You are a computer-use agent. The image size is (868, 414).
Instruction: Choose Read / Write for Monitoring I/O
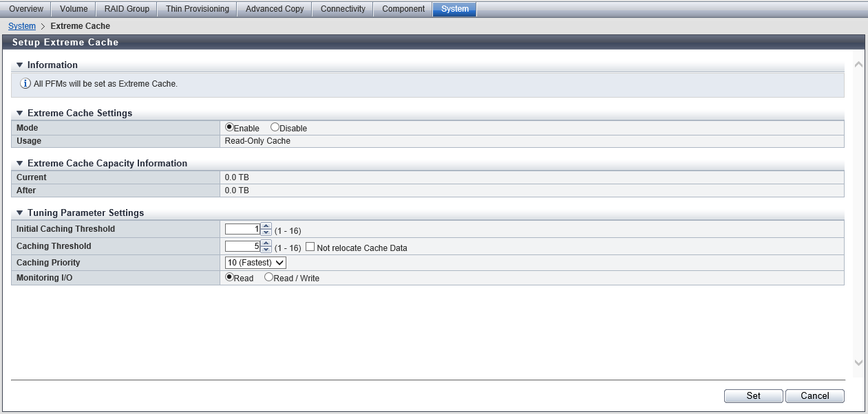[x=268, y=278]
